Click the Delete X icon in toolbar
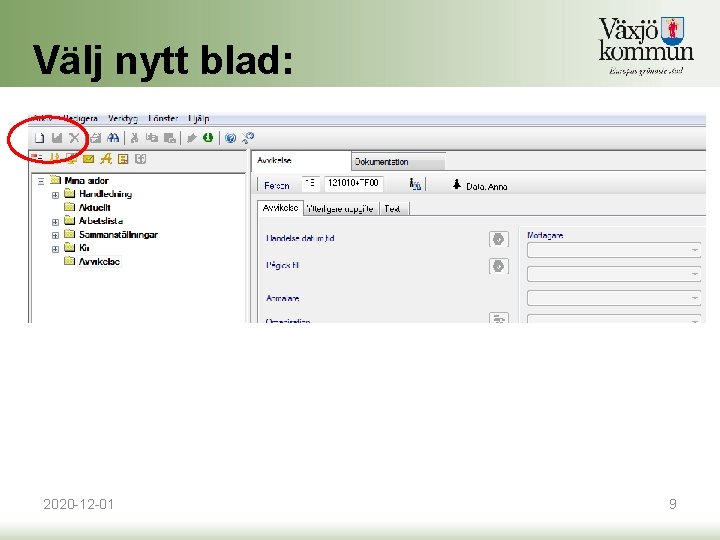Viewport: 720px width, 540px height. [x=74, y=138]
